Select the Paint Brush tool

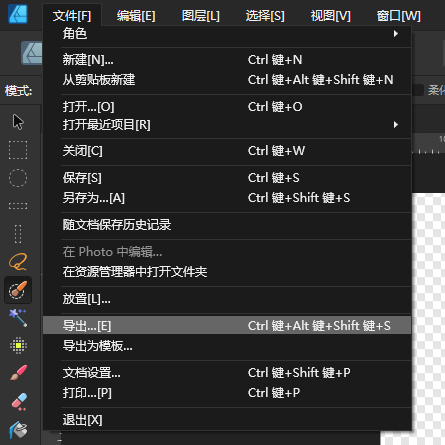pos(18,373)
